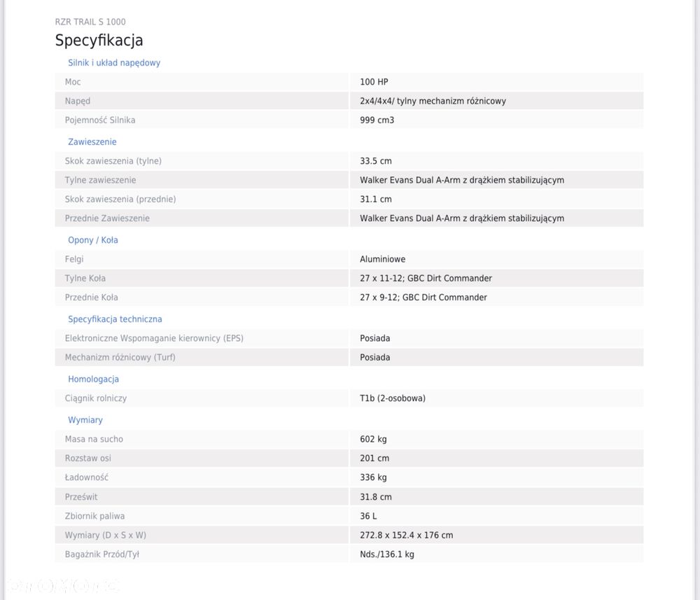The image size is (700, 600).
Task: Click the Tylne zawieszenie row label
Action: 100,180
